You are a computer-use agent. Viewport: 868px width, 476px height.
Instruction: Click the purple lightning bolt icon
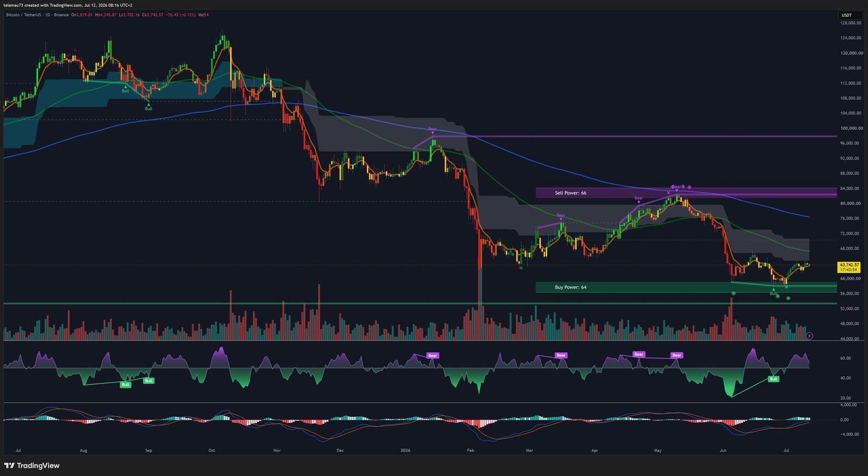[x=809, y=336]
